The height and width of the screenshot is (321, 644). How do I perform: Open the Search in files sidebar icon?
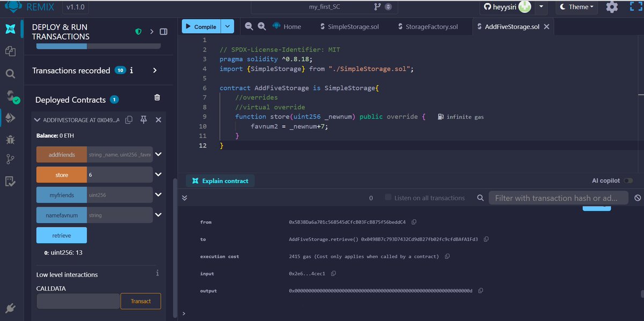pyautogui.click(x=10, y=73)
